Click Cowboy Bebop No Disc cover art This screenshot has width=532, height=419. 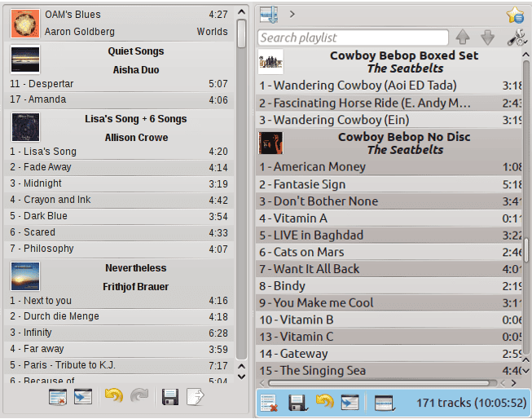(x=270, y=143)
